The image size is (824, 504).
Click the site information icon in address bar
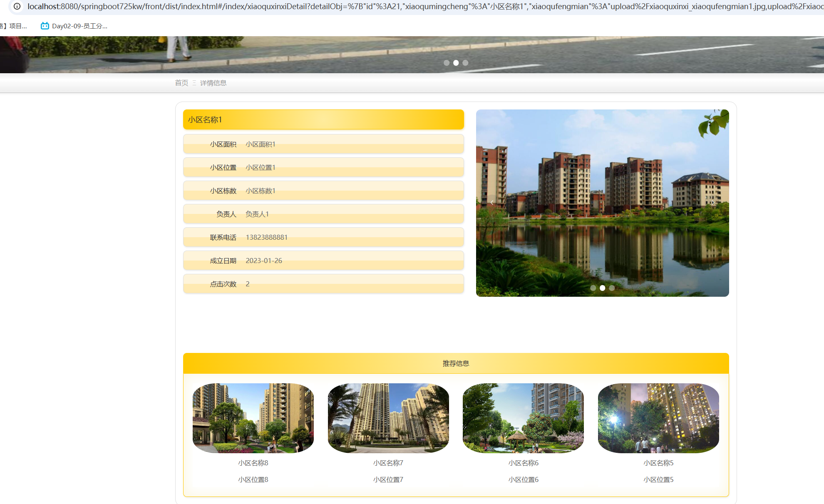point(17,6)
